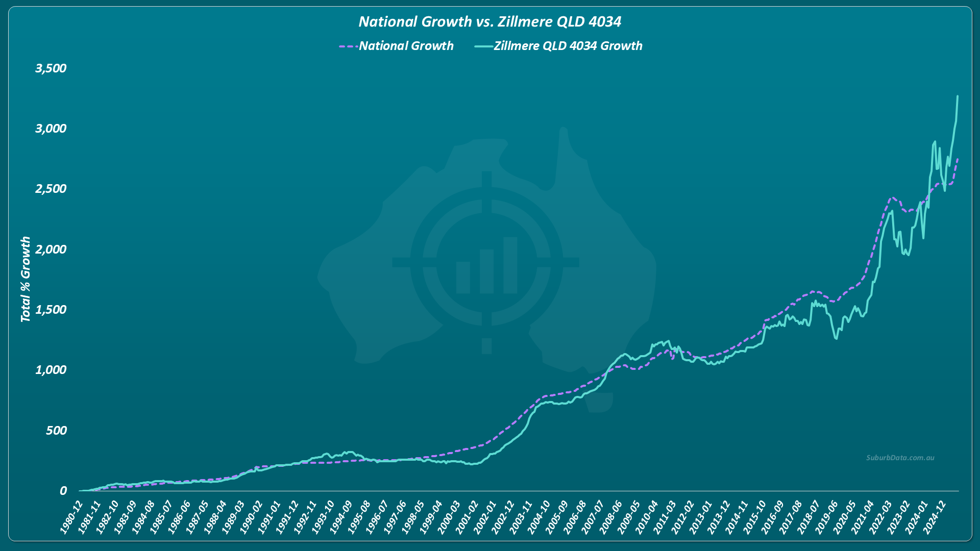Click the 1985-07 x-axis date label

pyautogui.click(x=161, y=517)
